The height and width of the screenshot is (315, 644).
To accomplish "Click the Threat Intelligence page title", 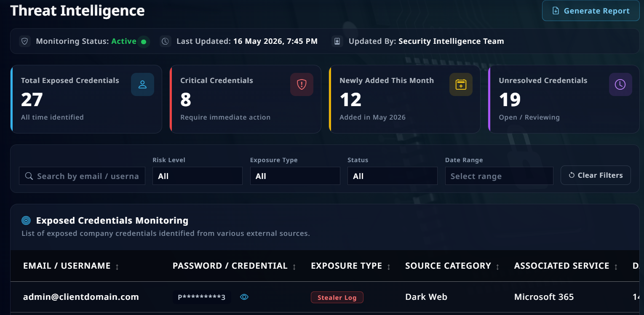I will (x=77, y=11).
